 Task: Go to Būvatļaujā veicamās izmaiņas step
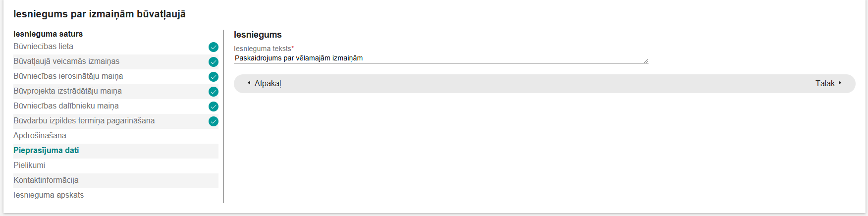click(66, 61)
